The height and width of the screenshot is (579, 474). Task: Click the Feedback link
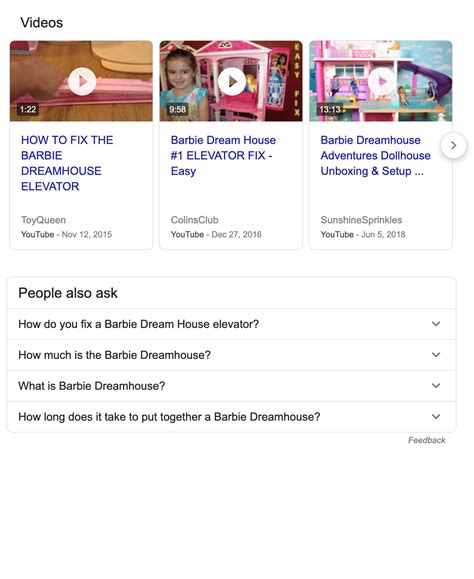[x=426, y=440]
